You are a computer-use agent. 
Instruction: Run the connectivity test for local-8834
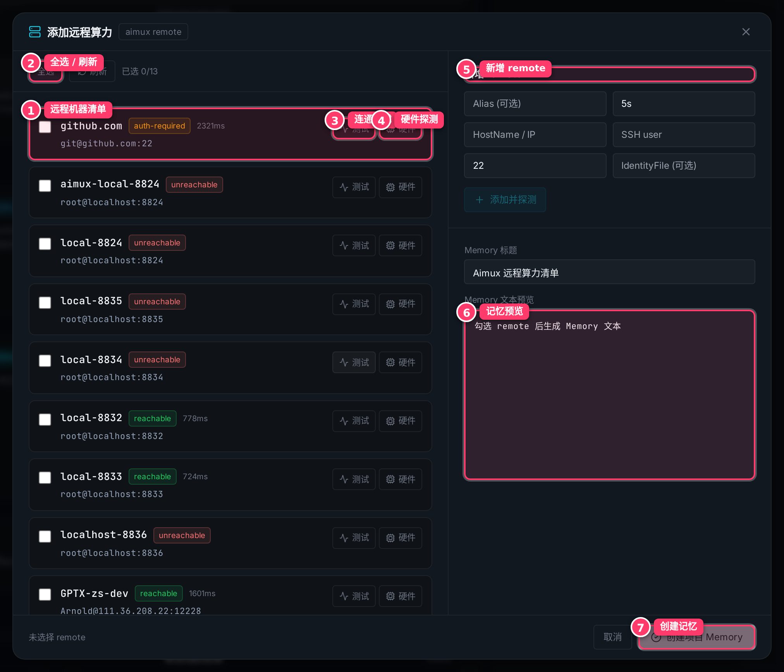(x=354, y=362)
